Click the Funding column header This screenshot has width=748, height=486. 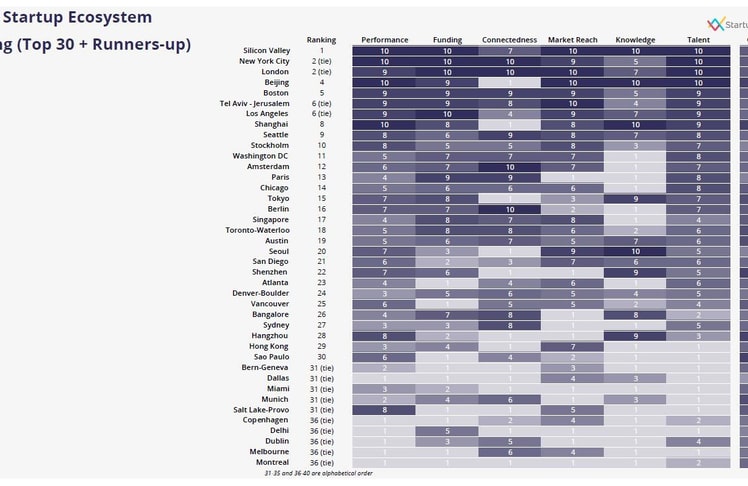pos(447,40)
